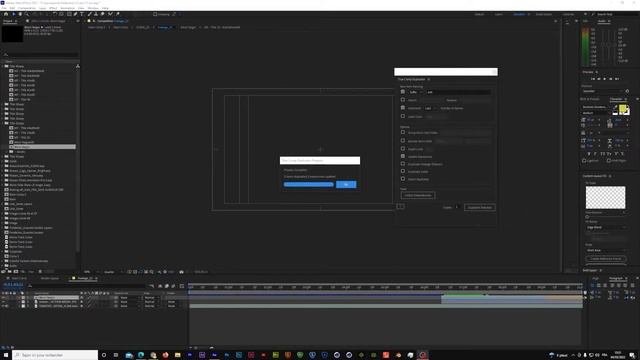
Task: Open After Effects icon in taskbar
Action: click(x=215, y=355)
